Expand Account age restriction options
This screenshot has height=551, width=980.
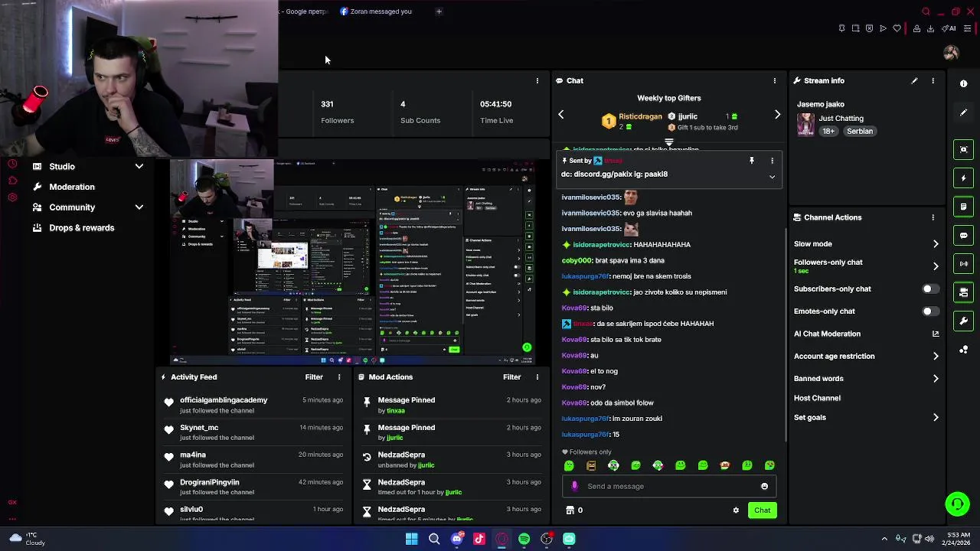pos(936,356)
